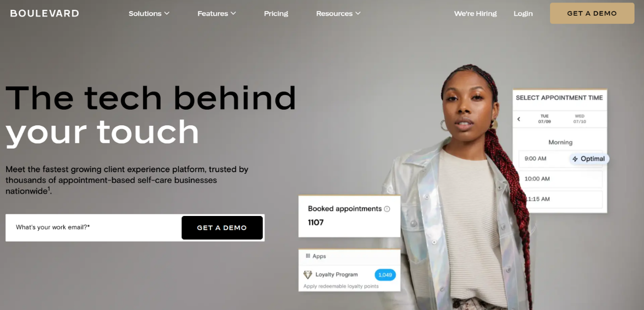Choose the TUE 07/09 date tab
The image size is (644, 310).
(545, 119)
